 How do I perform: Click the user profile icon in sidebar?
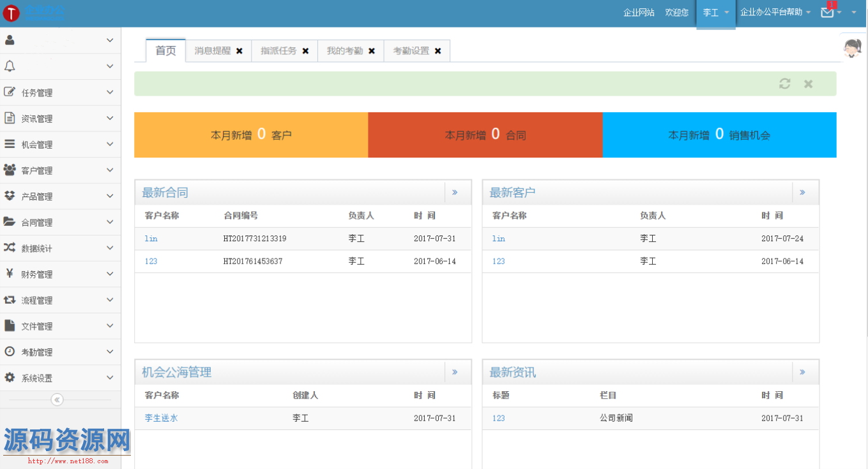(x=10, y=40)
